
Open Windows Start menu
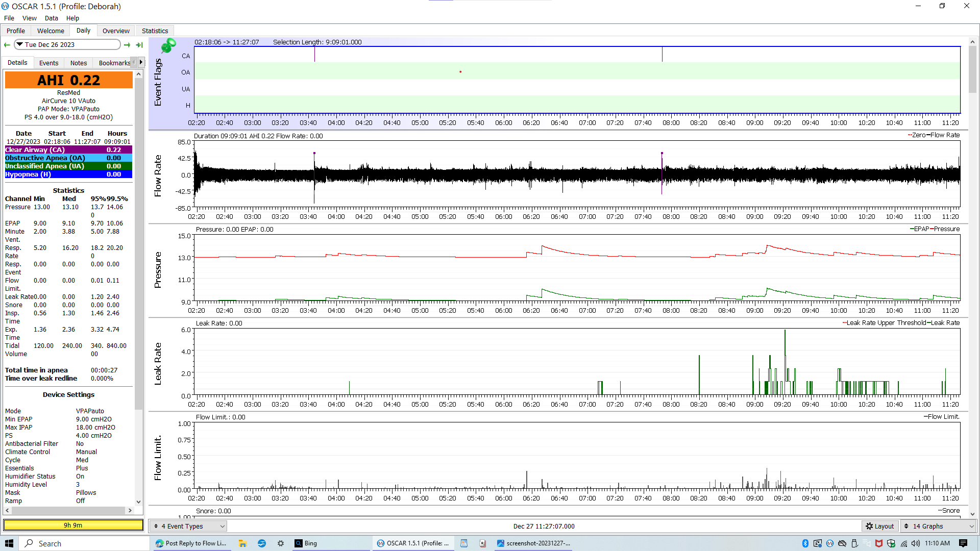click(9, 543)
